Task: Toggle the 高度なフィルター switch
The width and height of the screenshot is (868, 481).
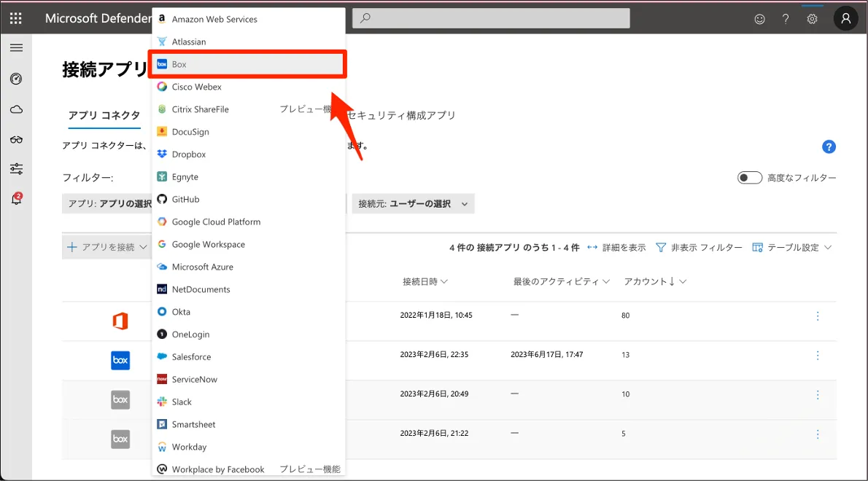Action: (x=750, y=178)
